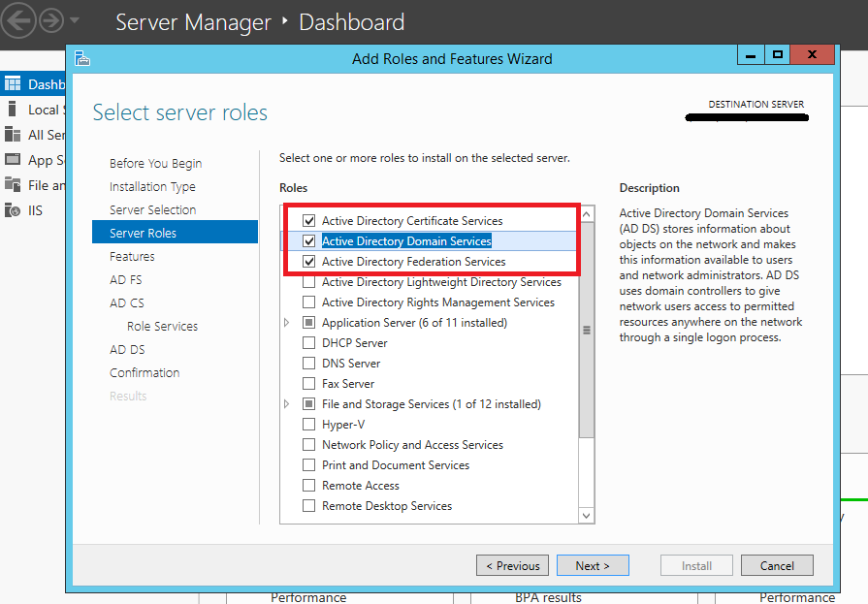This screenshot has width=868, height=604.
Task: Click the wizard title bar icon
Action: pyautogui.click(x=82, y=58)
